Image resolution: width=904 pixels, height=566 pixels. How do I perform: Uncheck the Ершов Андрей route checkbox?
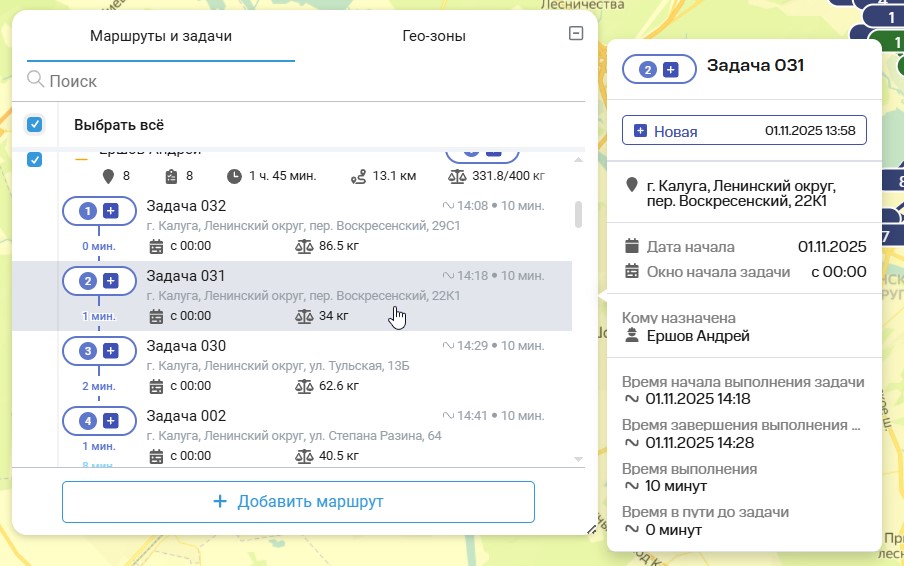click(x=35, y=160)
